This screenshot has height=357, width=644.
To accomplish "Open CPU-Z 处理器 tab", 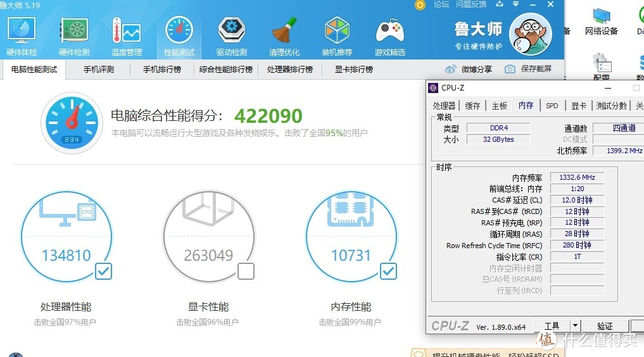I will tap(444, 106).
